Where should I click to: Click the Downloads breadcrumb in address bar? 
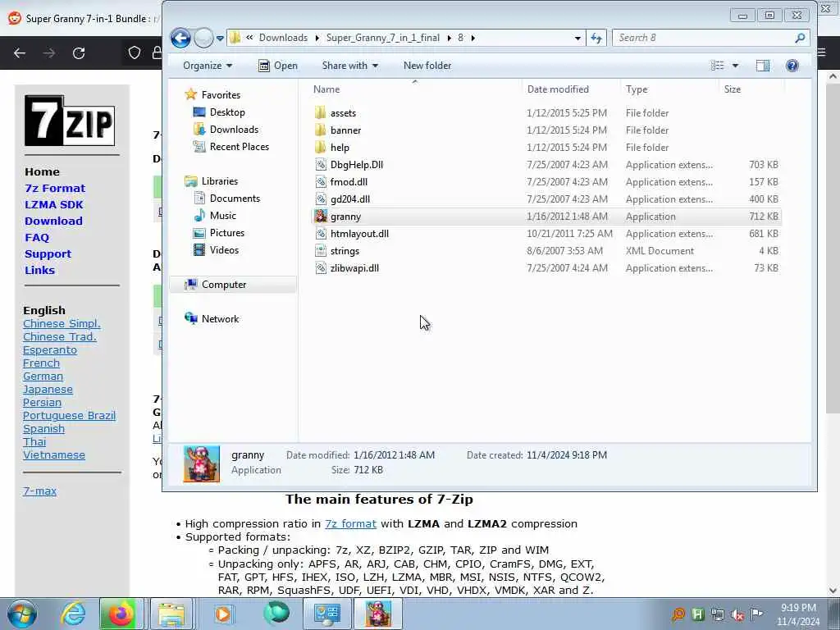(x=283, y=38)
